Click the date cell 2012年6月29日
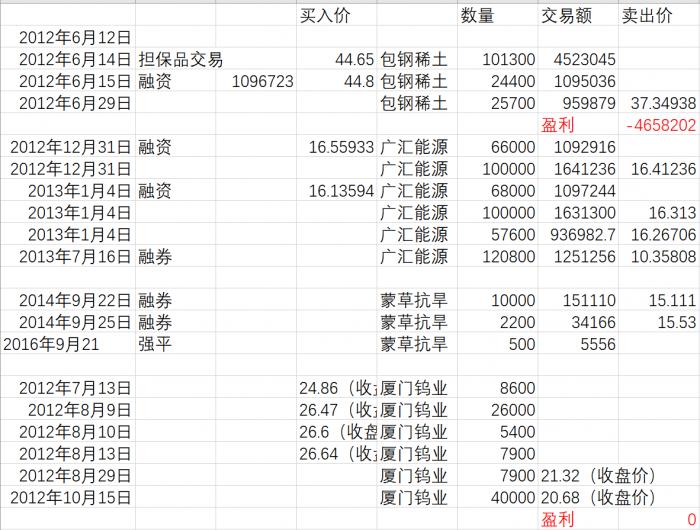 click(x=68, y=103)
